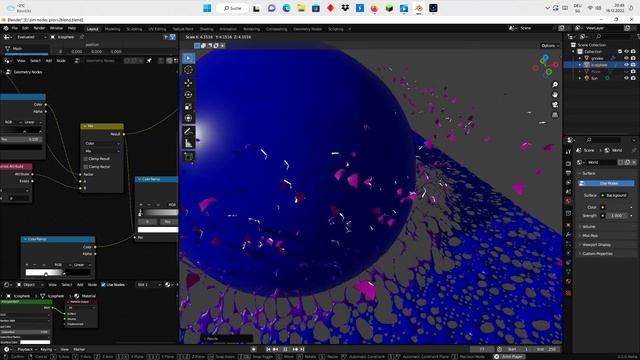640x360 pixels.
Task: Jump to end frame in timeline controls
Action: pyautogui.click(x=302, y=349)
